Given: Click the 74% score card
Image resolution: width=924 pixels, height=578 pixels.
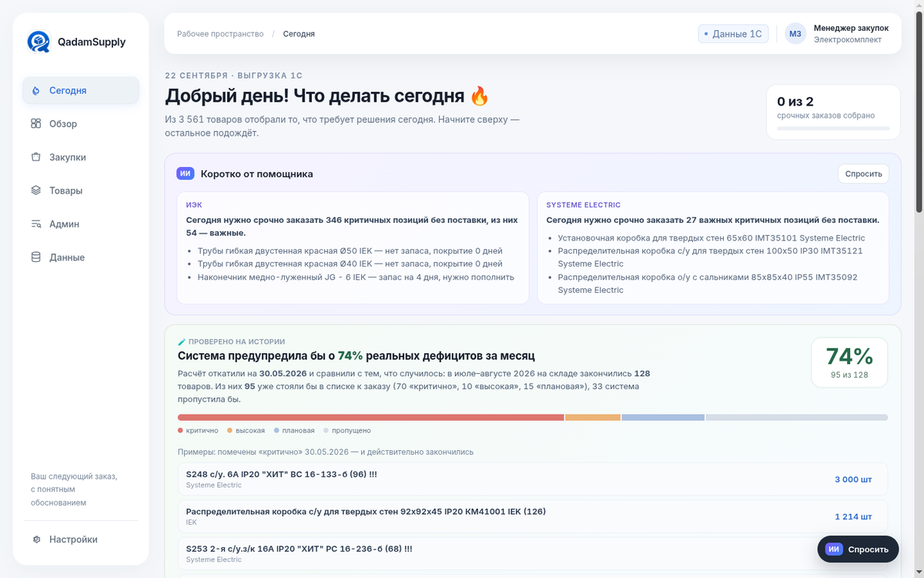Looking at the screenshot, I should pos(849,362).
